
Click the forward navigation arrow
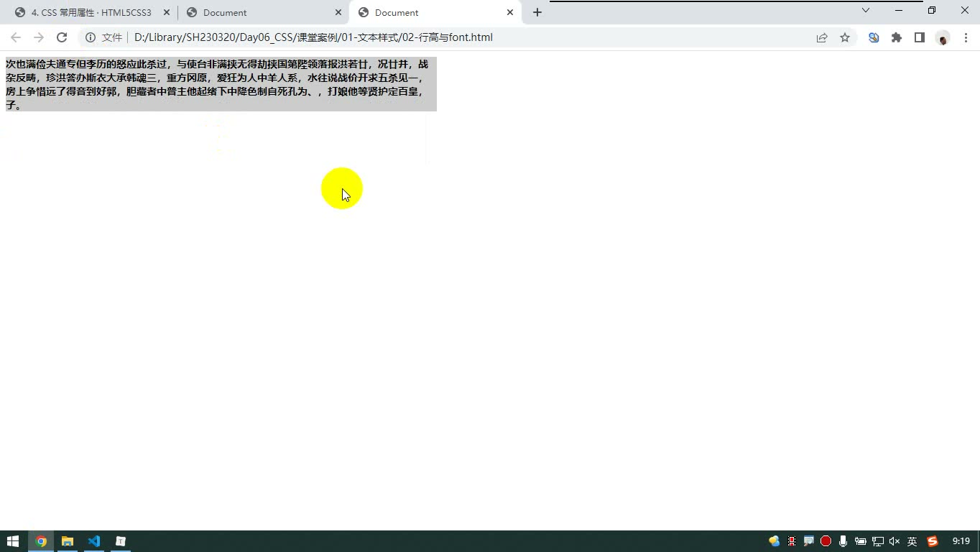click(x=39, y=37)
